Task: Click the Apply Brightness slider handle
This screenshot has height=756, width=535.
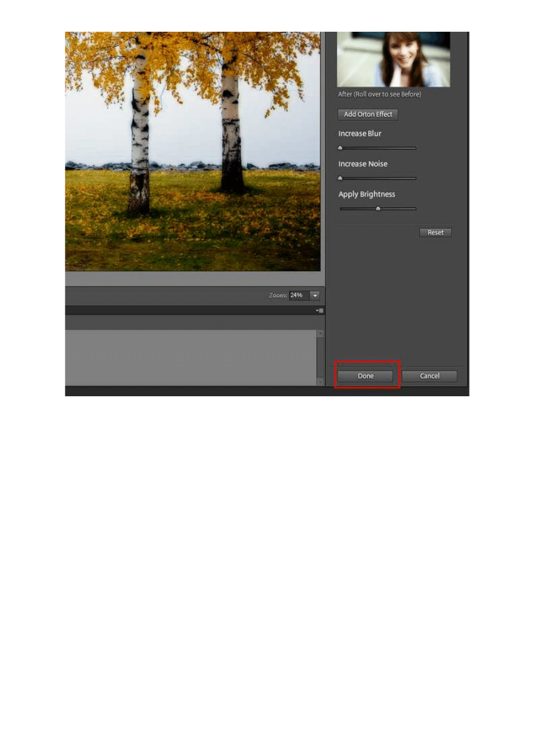Action: pyautogui.click(x=378, y=208)
